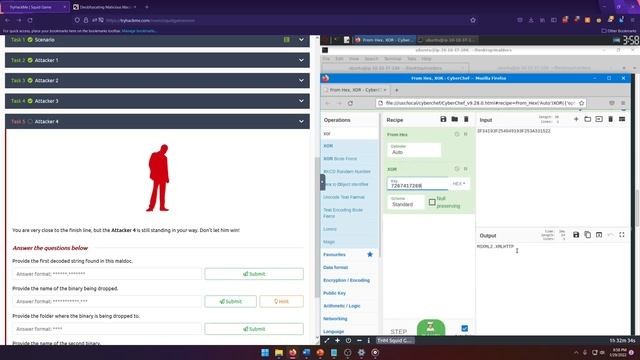Click the operations search field
The height and width of the screenshot is (360, 640).
pos(349,133)
